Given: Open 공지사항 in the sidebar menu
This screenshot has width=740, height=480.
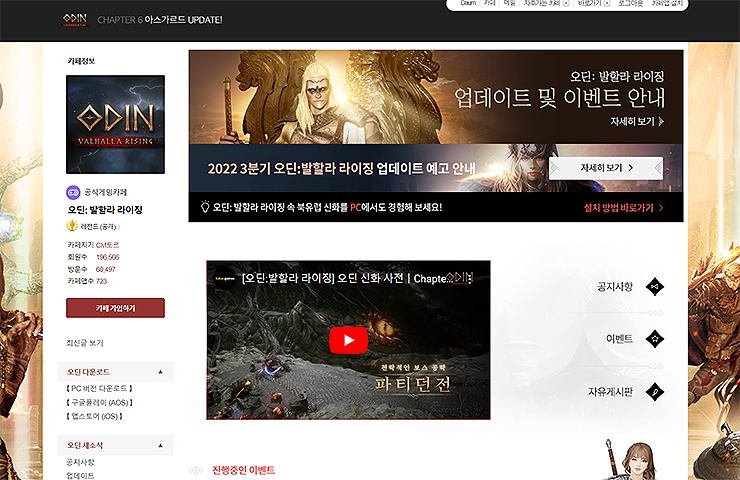Looking at the screenshot, I should 80,462.
